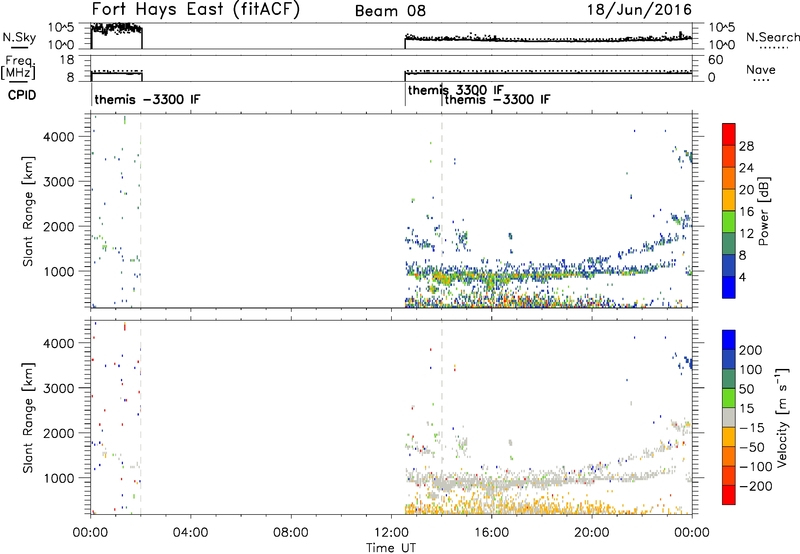800x554 pixels.
Task: Select the '16:00' time tick label
Action: [x=491, y=533]
